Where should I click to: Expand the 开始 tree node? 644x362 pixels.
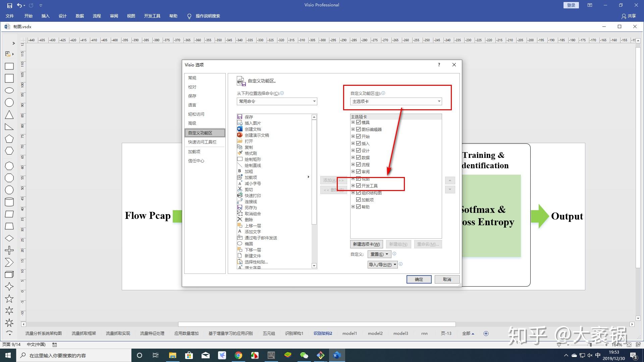coord(353,136)
